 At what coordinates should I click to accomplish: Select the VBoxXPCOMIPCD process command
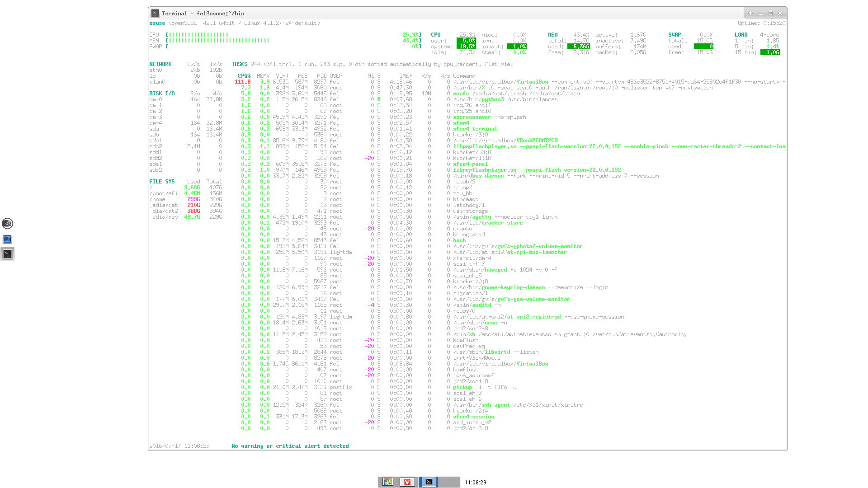click(x=505, y=141)
